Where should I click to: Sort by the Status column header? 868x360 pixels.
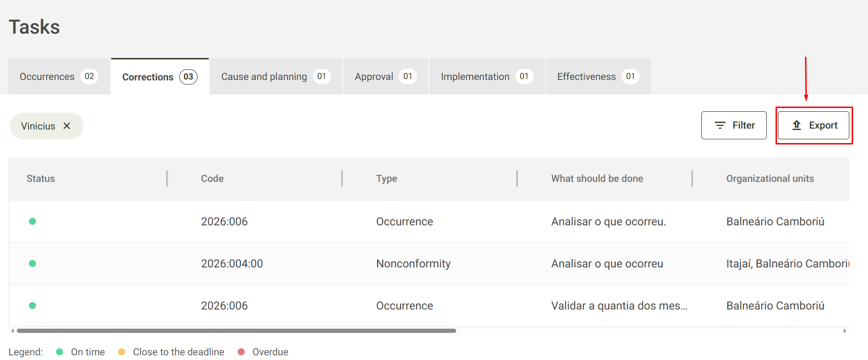click(x=41, y=179)
